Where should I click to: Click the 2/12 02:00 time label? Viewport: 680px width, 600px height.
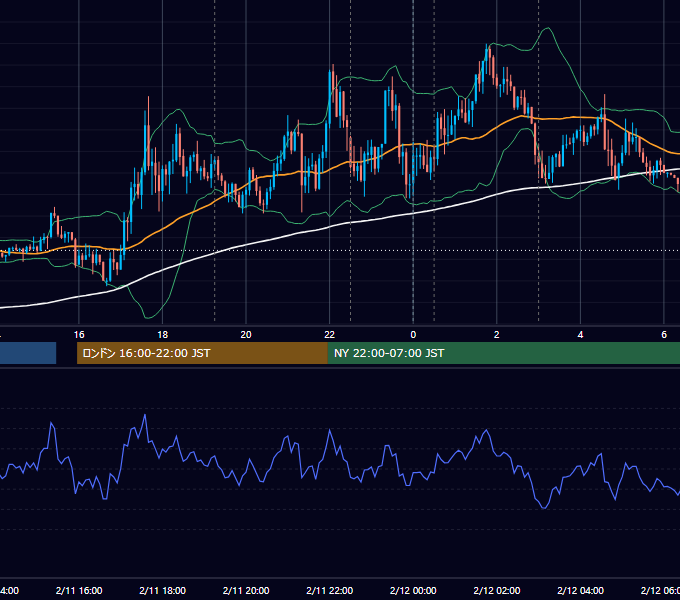click(x=497, y=590)
